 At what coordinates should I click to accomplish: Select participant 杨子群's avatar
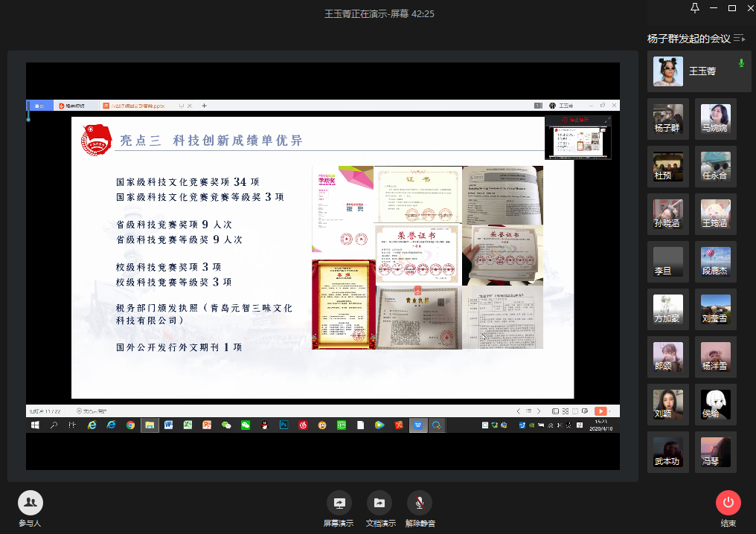tap(668, 119)
